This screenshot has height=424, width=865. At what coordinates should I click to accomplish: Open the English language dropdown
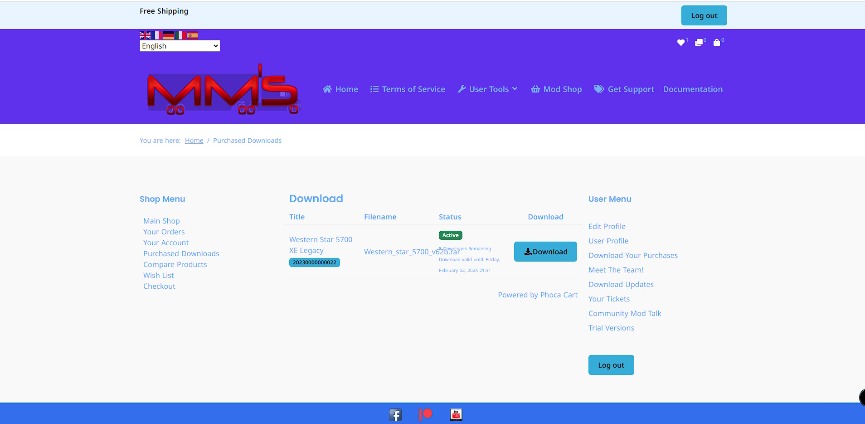(179, 46)
